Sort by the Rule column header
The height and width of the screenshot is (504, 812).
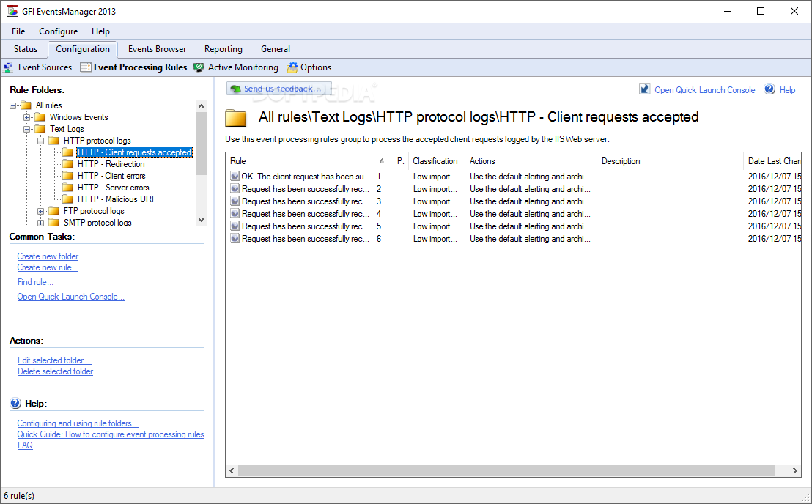pyautogui.click(x=299, y=161)
